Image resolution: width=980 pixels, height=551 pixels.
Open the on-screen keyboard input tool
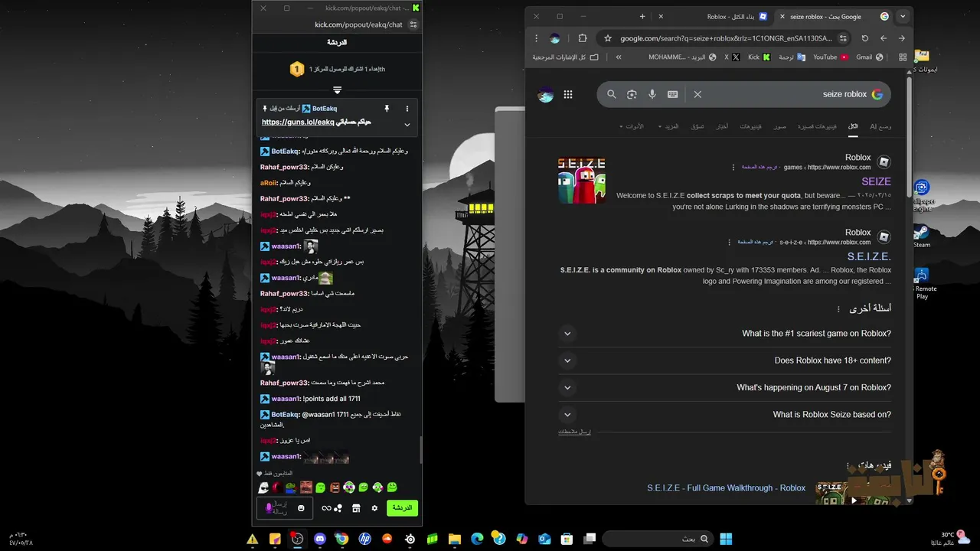coord(672,94)
